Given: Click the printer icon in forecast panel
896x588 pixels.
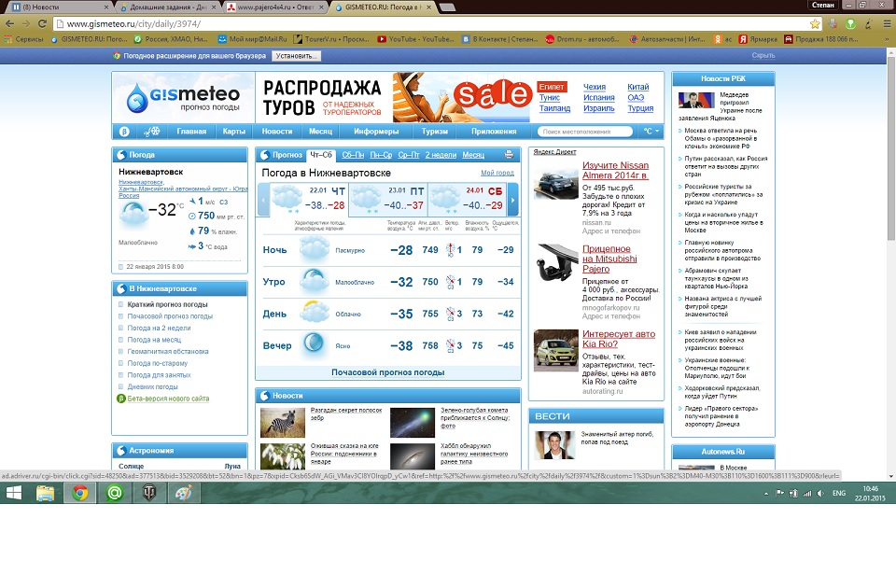Looking at the screenshot, I should pos(509,155).
